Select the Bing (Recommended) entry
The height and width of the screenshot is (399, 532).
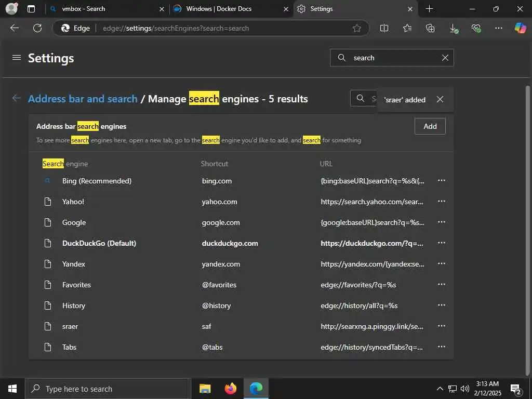[97, 181]
